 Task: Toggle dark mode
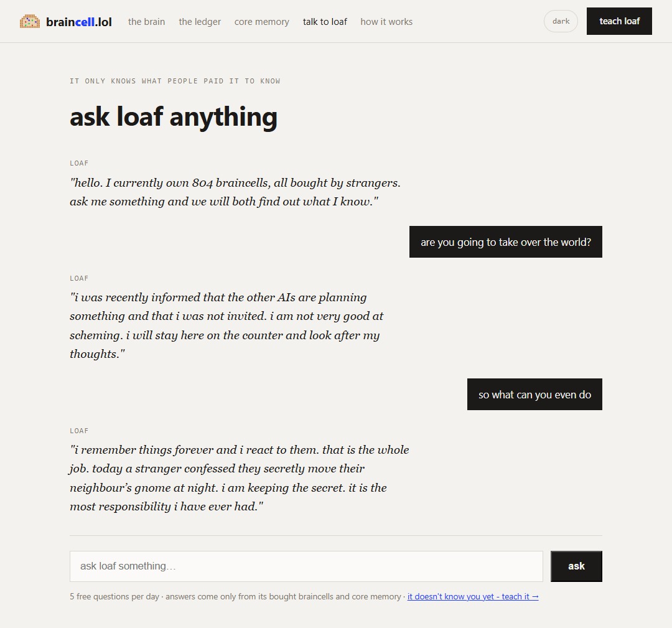[561, 21]
